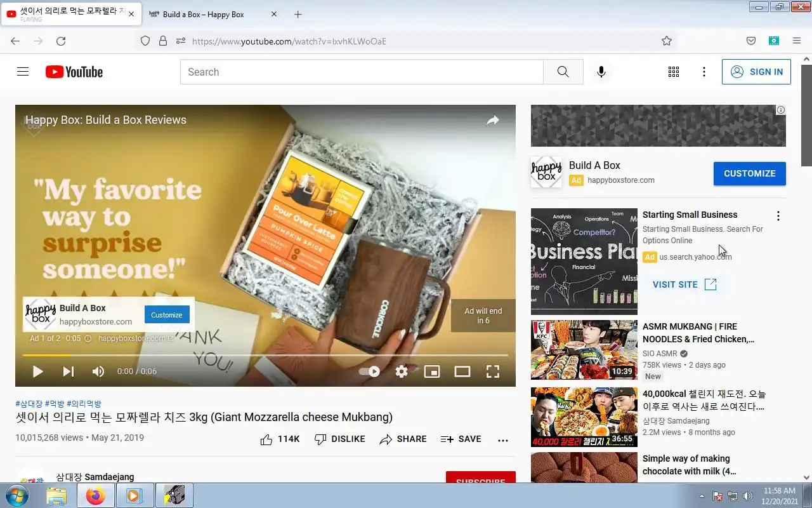Show hidden system tray icons
Screen dimensions: 812x508
(702, 496)
